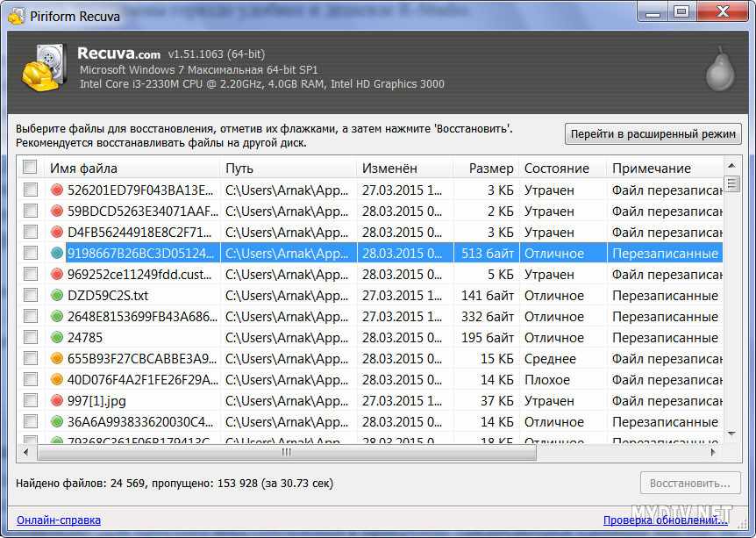The height and width of the screenshot is (538, 756).
Task: Select the 655B93F27CBCABBE3A9 file name
Action: [142, 358]
